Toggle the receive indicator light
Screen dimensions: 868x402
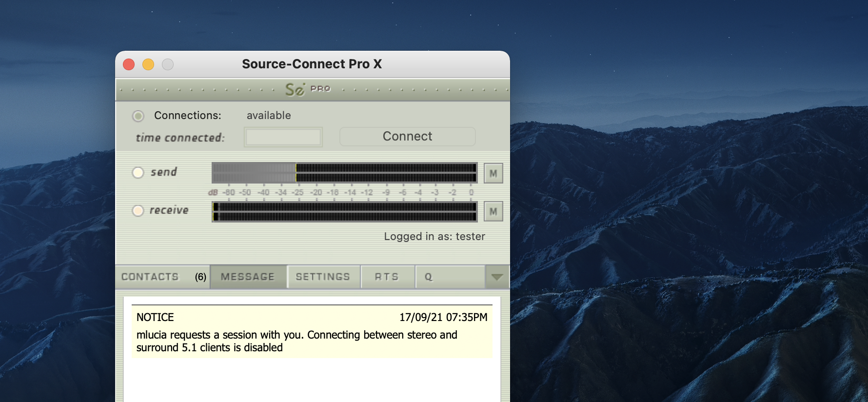[x=138, y=211]
